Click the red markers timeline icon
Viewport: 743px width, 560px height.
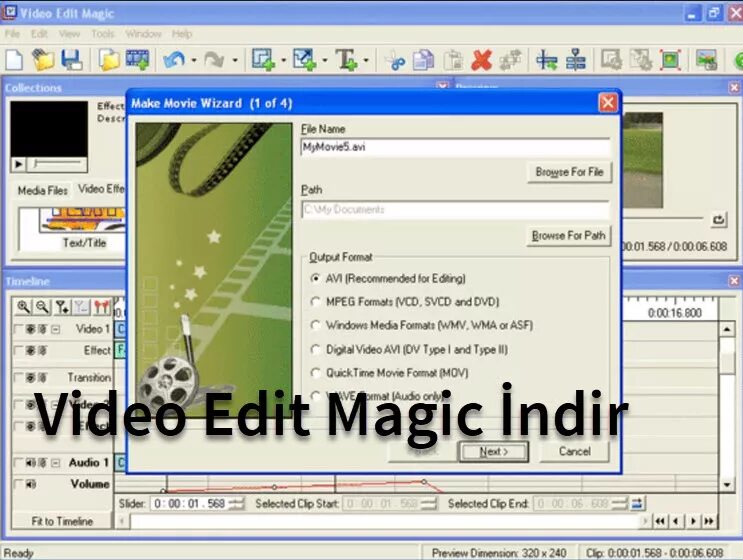click(101, 307)
